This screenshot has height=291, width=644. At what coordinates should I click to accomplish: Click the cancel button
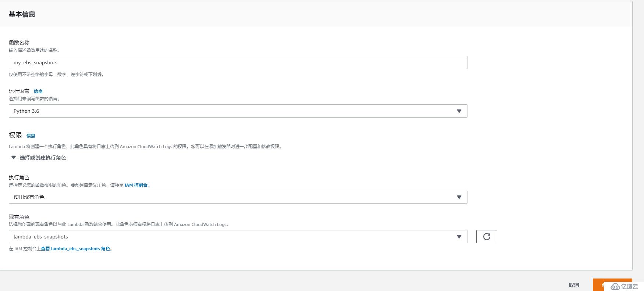point(574,285)
